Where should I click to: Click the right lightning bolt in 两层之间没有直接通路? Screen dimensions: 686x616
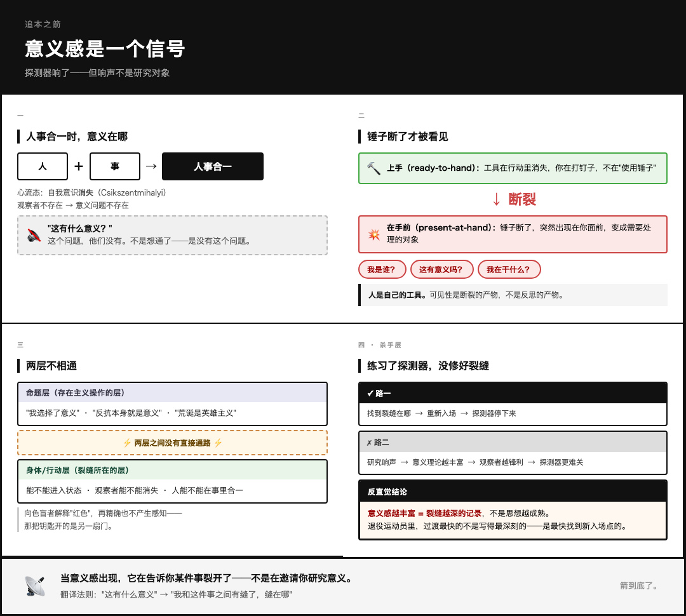point(218,443)
